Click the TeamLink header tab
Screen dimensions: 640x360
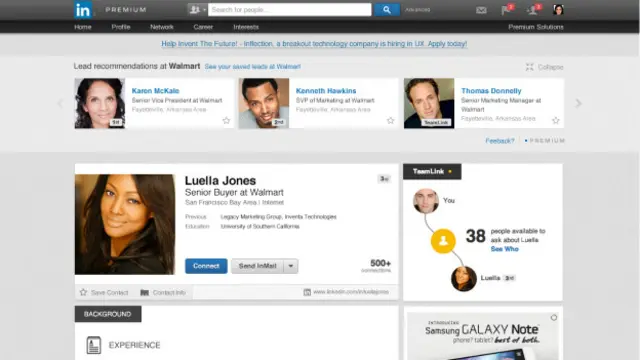(x=432, y=171)
